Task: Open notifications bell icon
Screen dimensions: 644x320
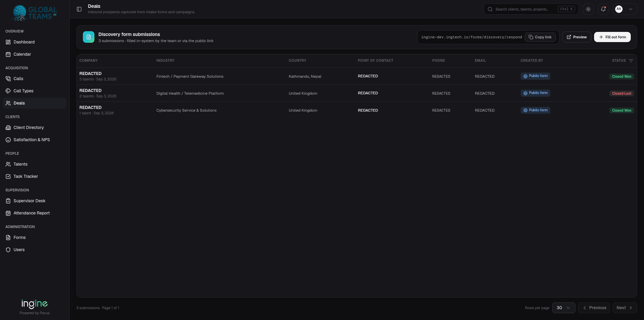Action: click(603, 9)
